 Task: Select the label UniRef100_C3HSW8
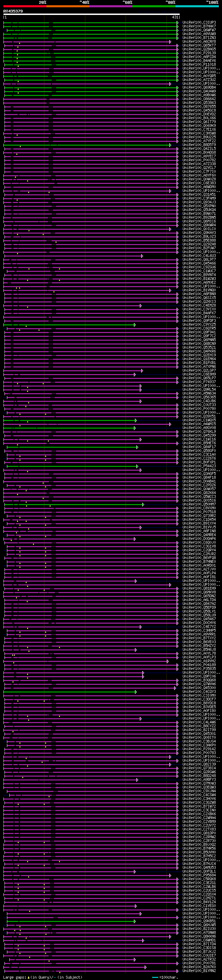(x=199, y=133)
